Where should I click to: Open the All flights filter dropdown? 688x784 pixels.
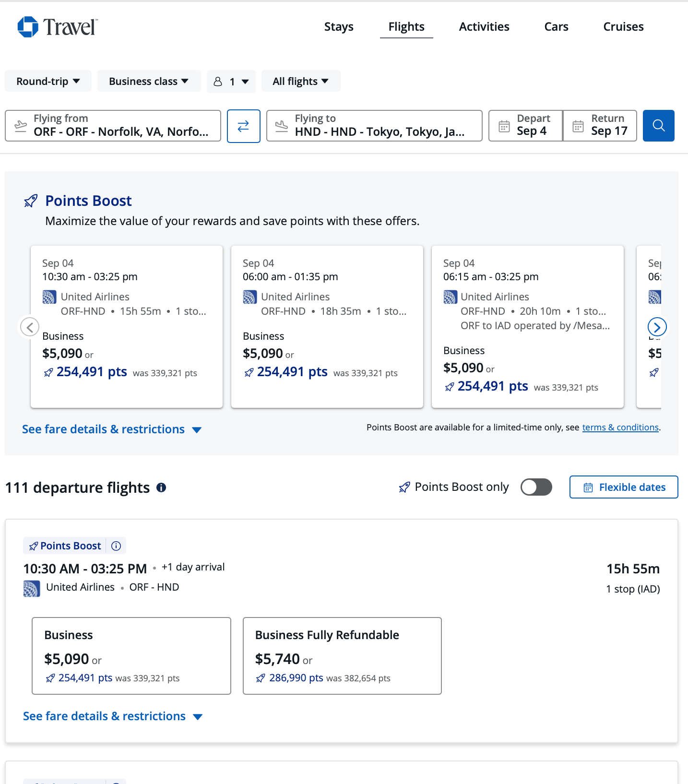coord(301,81)
